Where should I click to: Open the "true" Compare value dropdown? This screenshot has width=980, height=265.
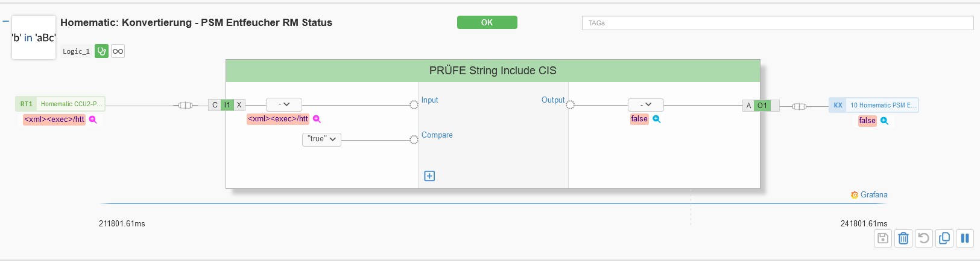pos(321,139)
